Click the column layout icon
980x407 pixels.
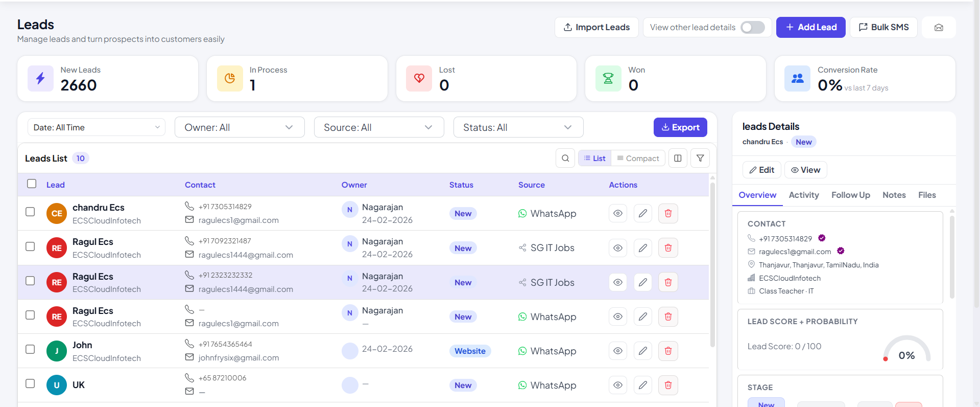pyautogui.click(x=678, y=159)
